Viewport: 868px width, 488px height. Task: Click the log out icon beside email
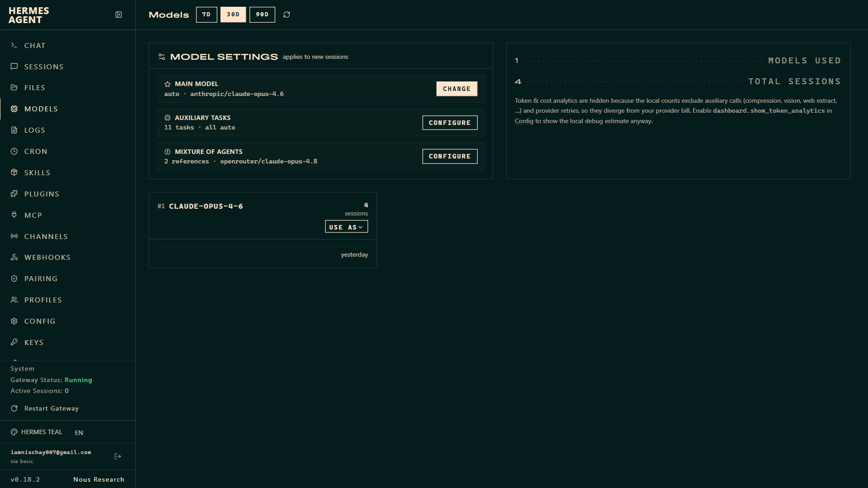coord(118,456)
